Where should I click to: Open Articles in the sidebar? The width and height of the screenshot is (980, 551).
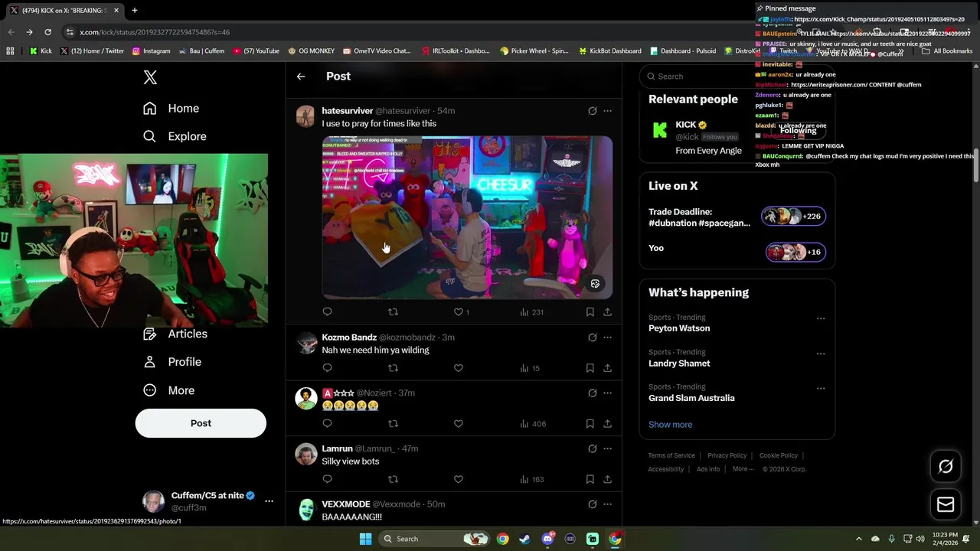pyautogui.click(x=175, y=334)
